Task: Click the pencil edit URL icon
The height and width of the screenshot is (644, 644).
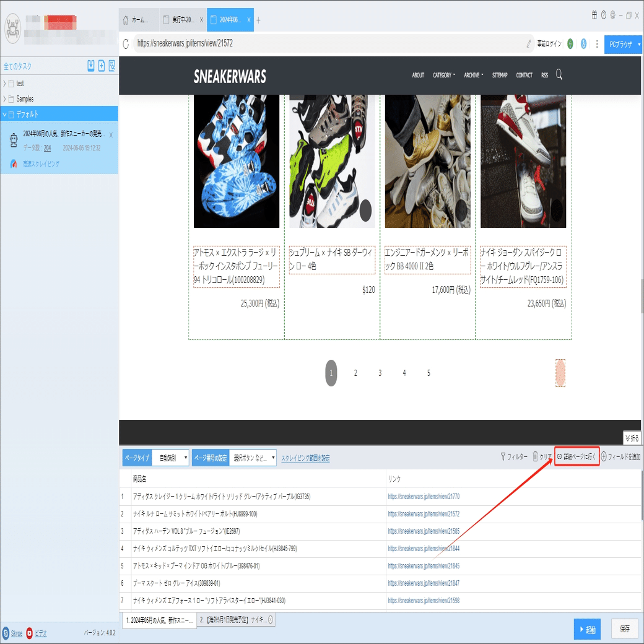Action: pos(529,43)
